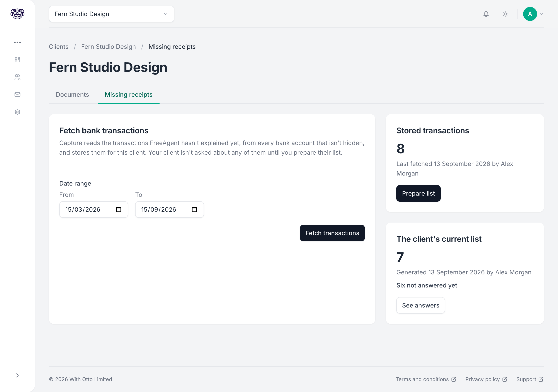Toggle the light/dark theme sun icon

[505, 14]
